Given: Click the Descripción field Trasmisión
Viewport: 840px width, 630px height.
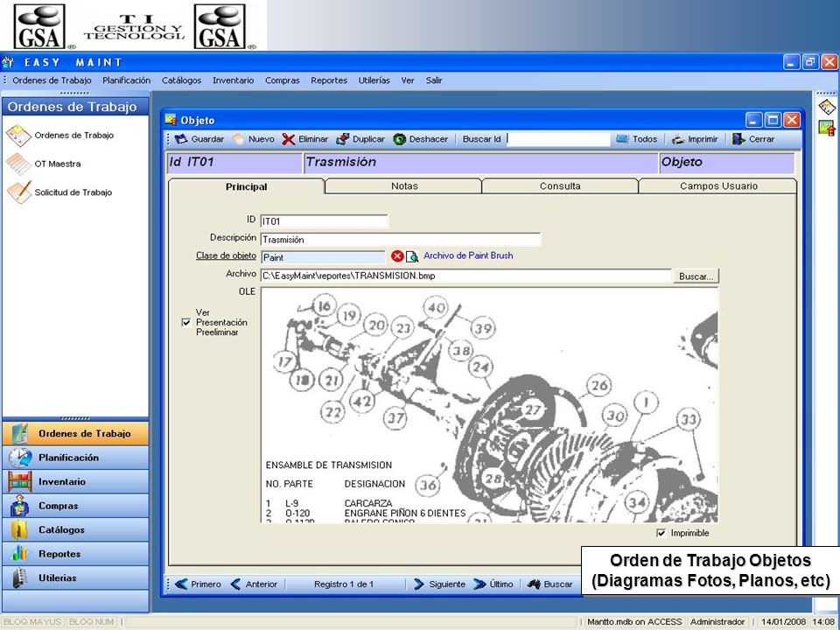Looking at the screenshot, I should pos(401,240).
